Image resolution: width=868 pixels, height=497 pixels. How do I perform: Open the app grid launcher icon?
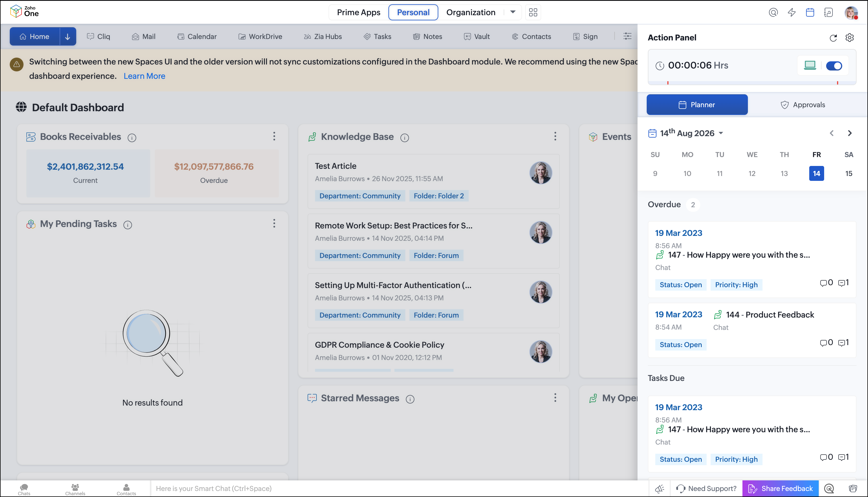pyautogui.click(x=533, y=12)
